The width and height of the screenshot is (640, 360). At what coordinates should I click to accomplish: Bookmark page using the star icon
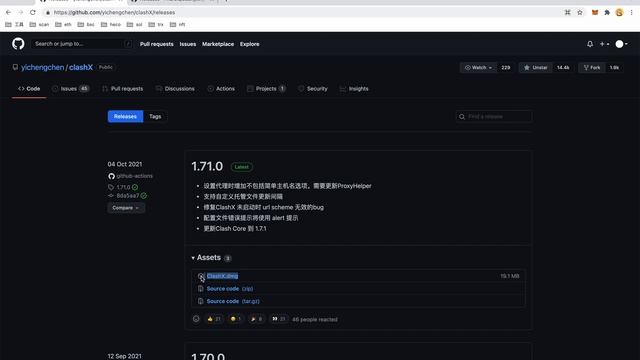pyautogui.click(x=580, y=13)
